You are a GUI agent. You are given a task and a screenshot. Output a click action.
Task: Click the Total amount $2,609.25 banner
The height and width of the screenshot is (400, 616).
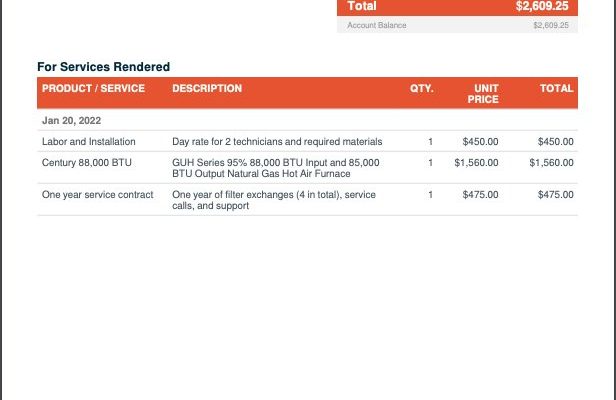457,7
